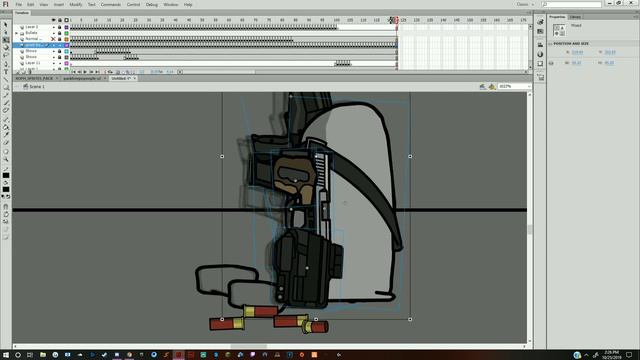This screenshot has width=640, height=360.
Task: Select the Text tool
Action: [6, 72]
